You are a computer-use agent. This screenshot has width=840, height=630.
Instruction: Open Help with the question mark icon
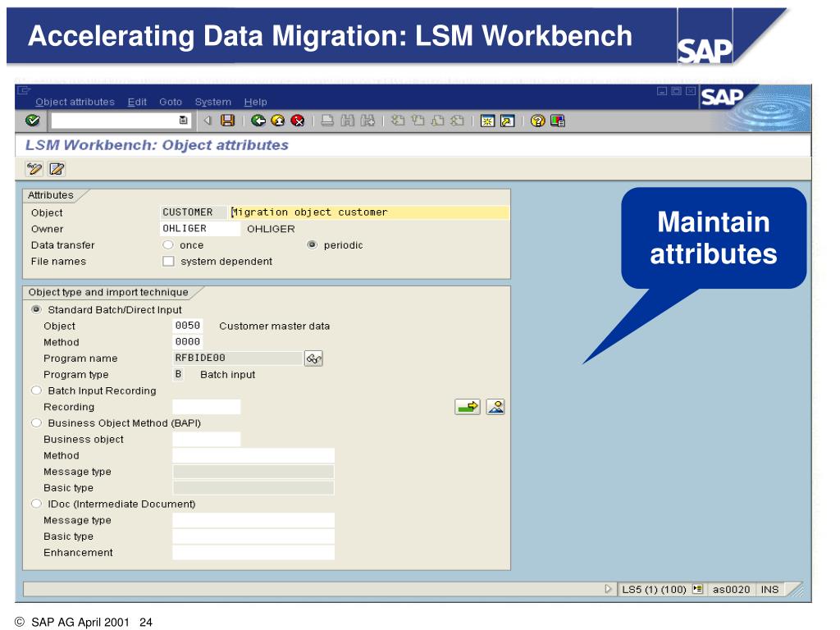coord(537,121)
